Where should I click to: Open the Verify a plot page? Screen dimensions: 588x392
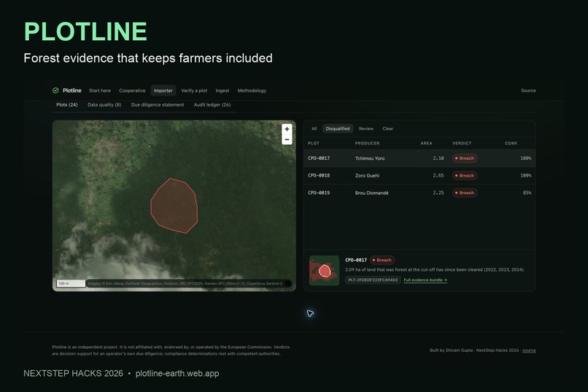(194, 91)
